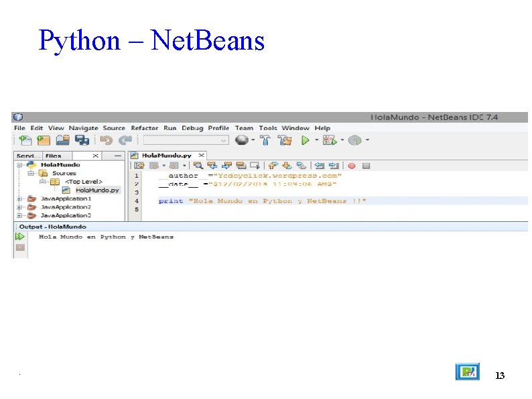The width and height of the screenshot is (532, 399).
Task: Click the globe browser icon in toolbar
Action: tap(242, 140)
